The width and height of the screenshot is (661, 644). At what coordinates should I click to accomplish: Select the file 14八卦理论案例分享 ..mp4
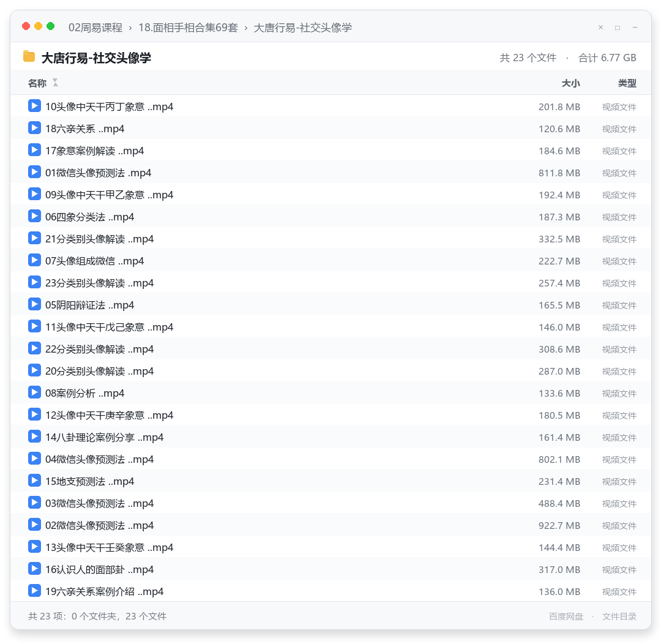[x=330, y=437]
